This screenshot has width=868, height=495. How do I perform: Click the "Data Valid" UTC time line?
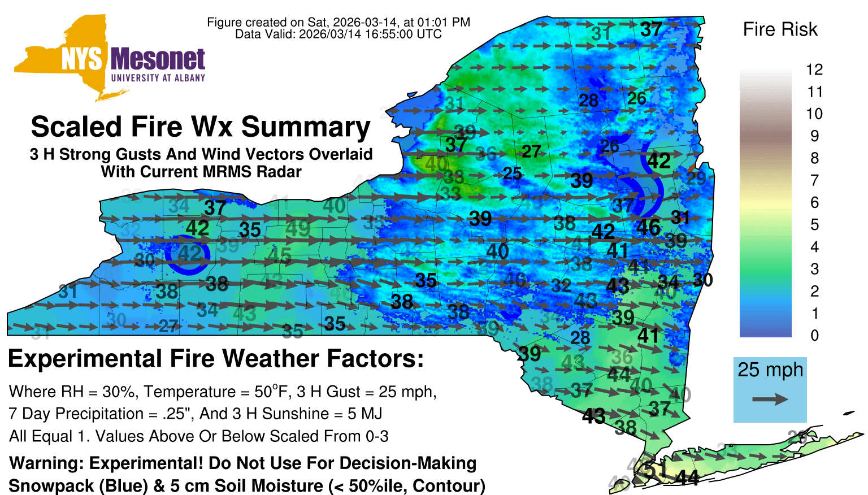point(338,34)
